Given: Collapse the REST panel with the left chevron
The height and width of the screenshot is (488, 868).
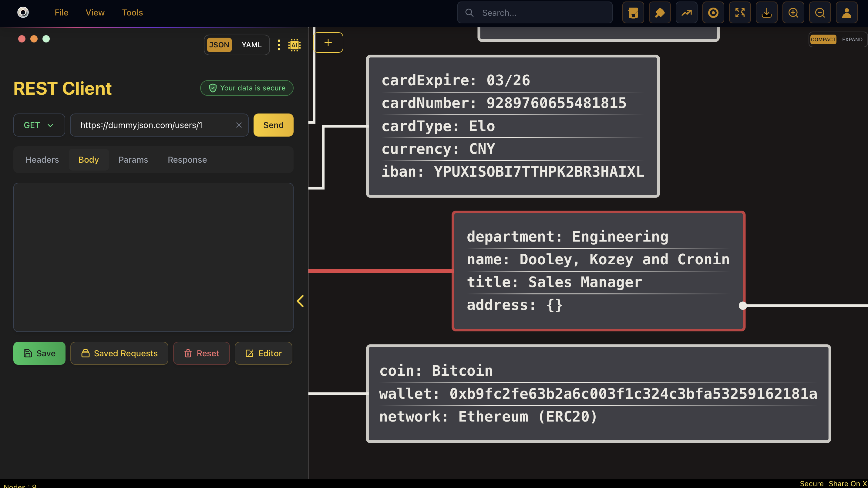Looking at the screenshot, I should tap(300, 301).
